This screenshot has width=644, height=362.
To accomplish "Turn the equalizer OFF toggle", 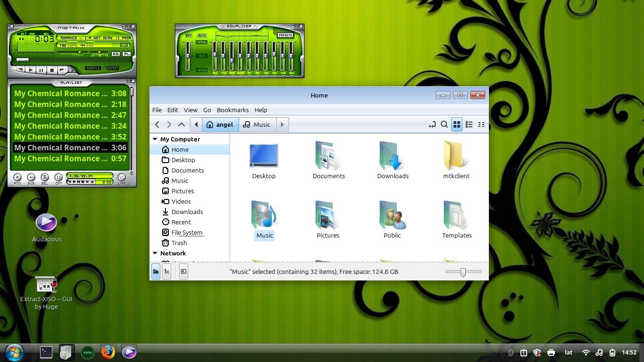I will tap(189, 36).
